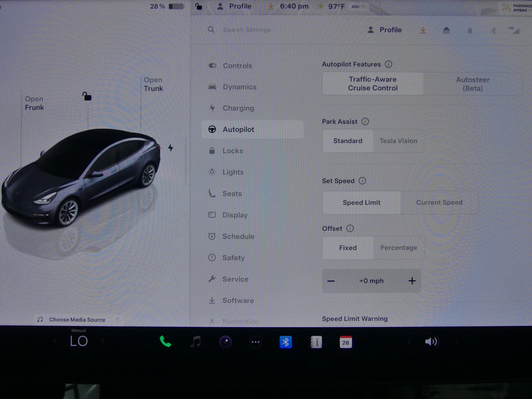The width and height of the screenshot is (532, 399).
Task: Open the blue Bluetooth app in the dock
Action: (x=286, y=342)
